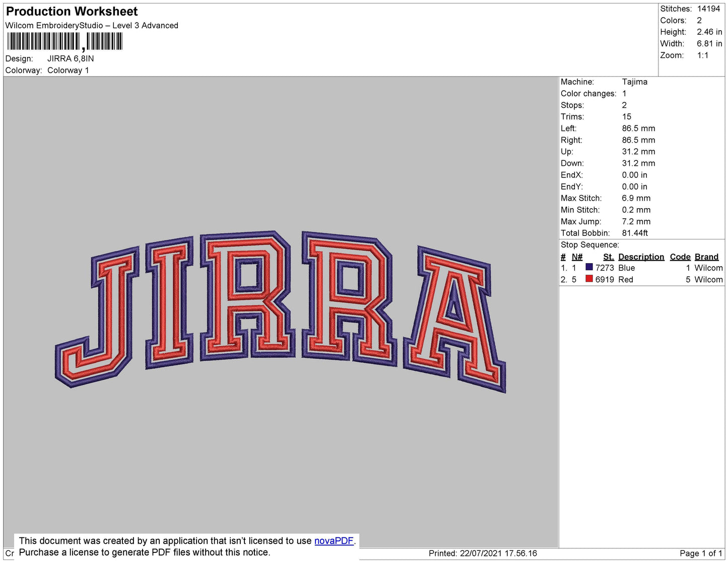Viewport: 728px width, 563px height.
Task: Click the Left value 86.5 mm
Action: 638,129
